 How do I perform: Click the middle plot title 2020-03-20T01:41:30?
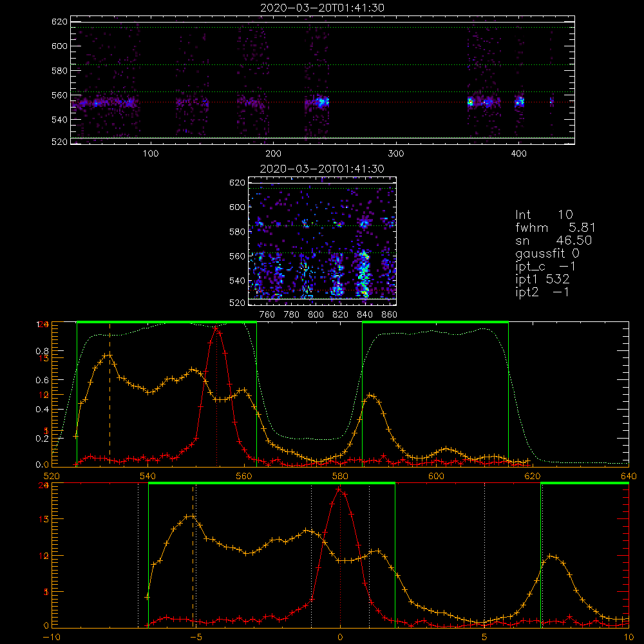(x=323, y=169)
